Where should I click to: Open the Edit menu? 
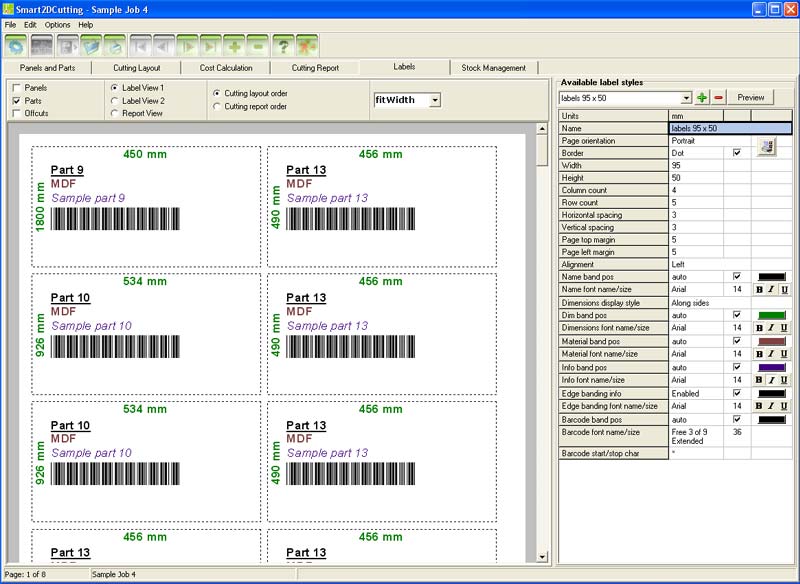tap(30, 24)
